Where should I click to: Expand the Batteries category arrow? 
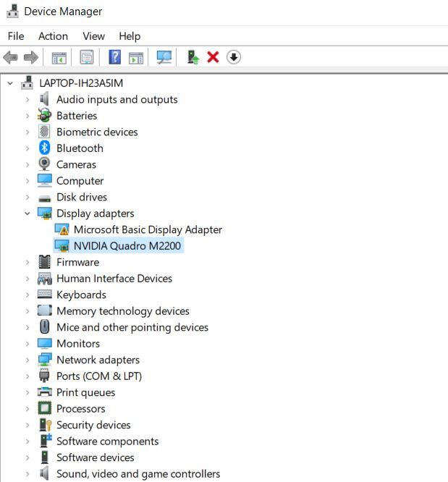[x=28, y=116]
